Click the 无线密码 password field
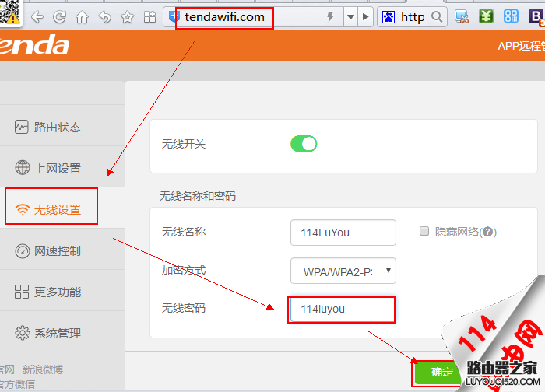 pyautogui.click(x=342, y=309)
